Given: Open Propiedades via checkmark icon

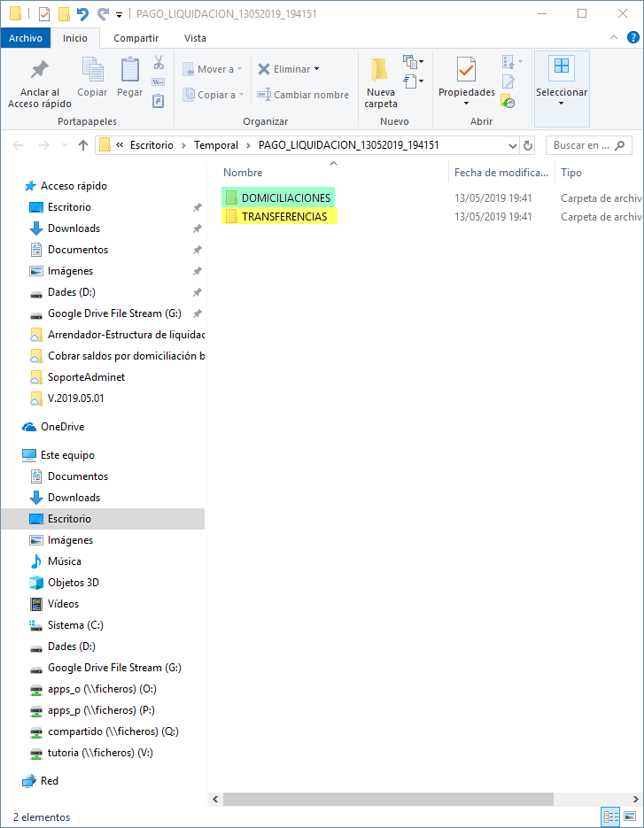Looking at the screenshot, I should (x=466, y=69).
